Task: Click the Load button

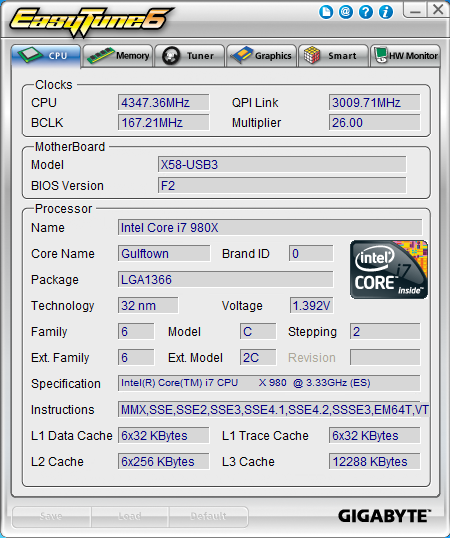Action: (130, 516)
